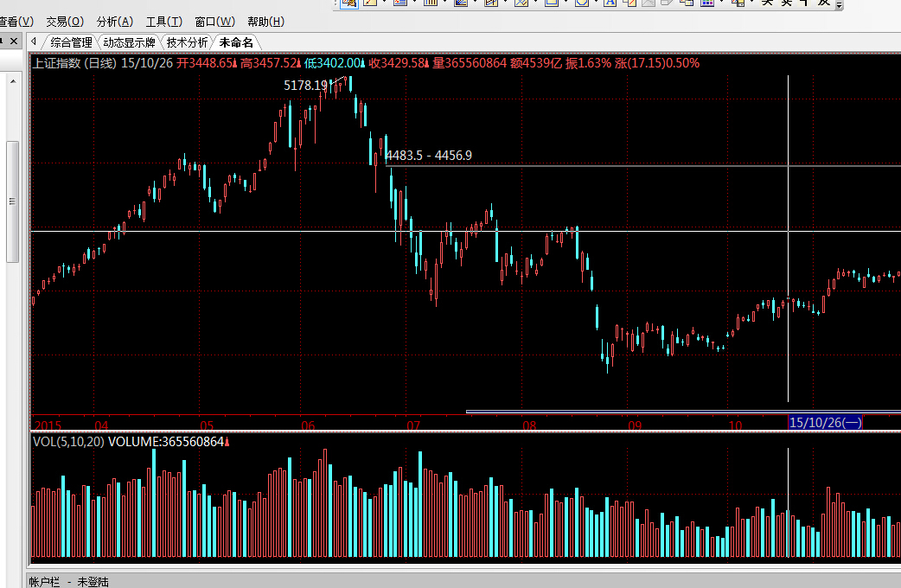This screenshot has width=901, height=588.
Task: Click the 15/10/26(一) date marker
Action: tap(825, 423)
